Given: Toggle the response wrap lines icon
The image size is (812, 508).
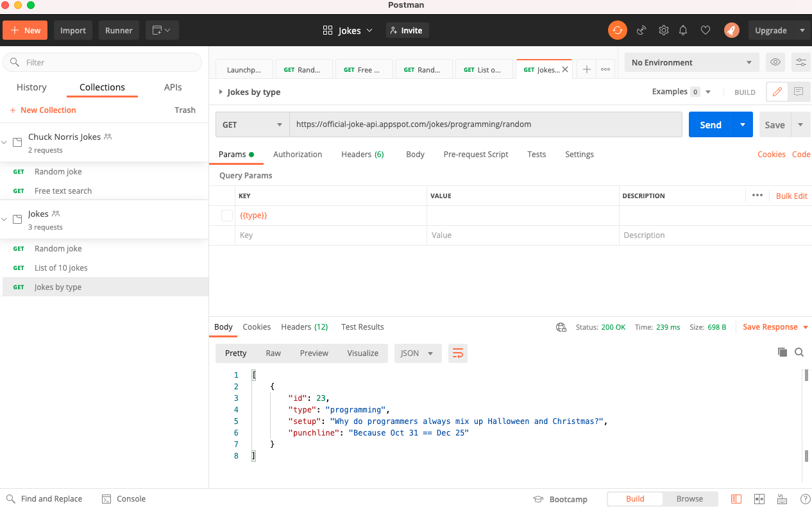Looking at the screenshot, I should pos(458,353).
